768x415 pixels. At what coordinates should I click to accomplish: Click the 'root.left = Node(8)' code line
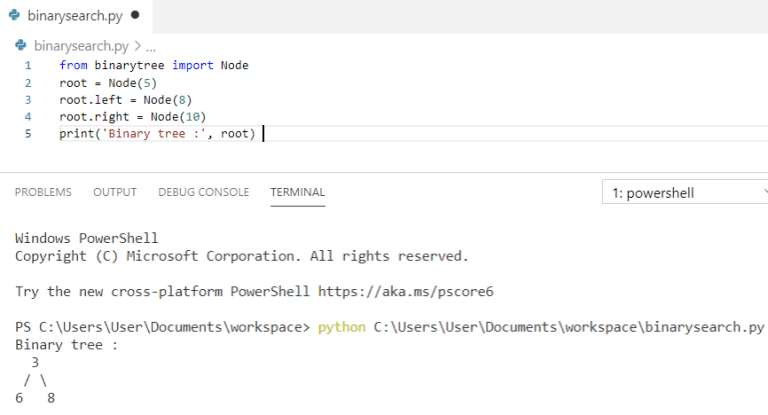(x=126, y=100)
